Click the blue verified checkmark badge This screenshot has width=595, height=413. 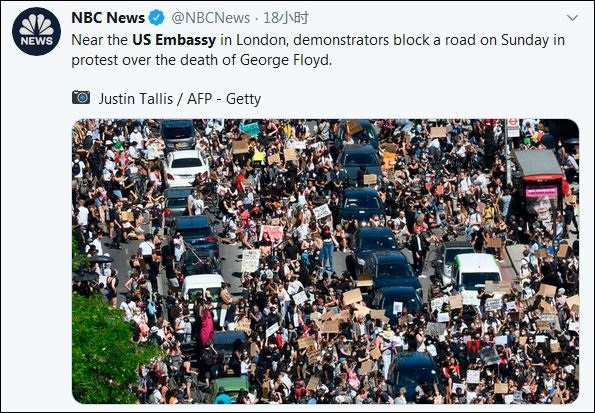point(156,18)
